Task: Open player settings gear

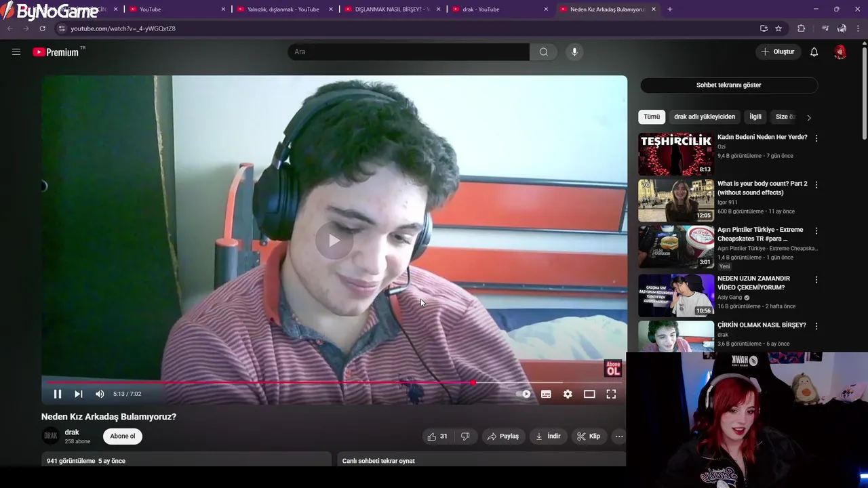Action: (x=568, y=394)
